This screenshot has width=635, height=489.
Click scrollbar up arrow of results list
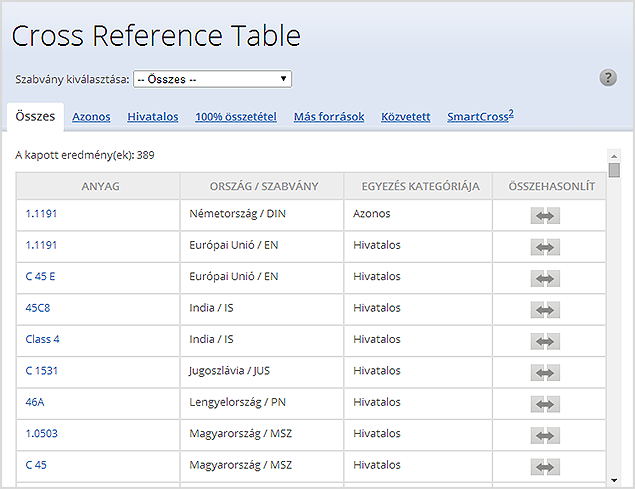coord(614,156)
